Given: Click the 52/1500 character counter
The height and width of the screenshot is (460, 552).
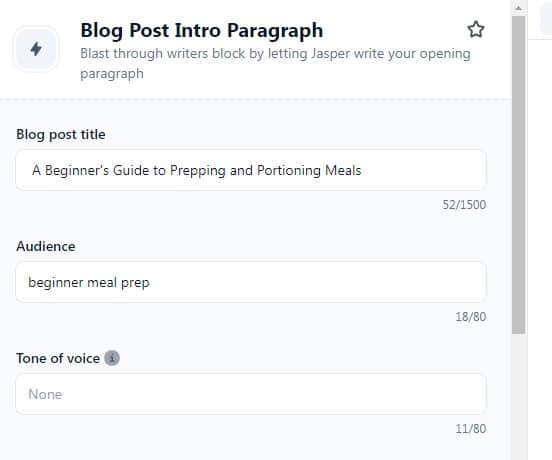Looking at the screenshot, I should pyautogui.click(x=464, y=205).
